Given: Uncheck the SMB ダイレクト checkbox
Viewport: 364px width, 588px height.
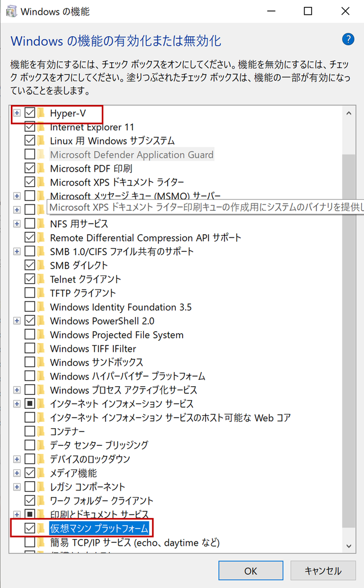Looking at the screenshot, I should click(x=30, y=265).
